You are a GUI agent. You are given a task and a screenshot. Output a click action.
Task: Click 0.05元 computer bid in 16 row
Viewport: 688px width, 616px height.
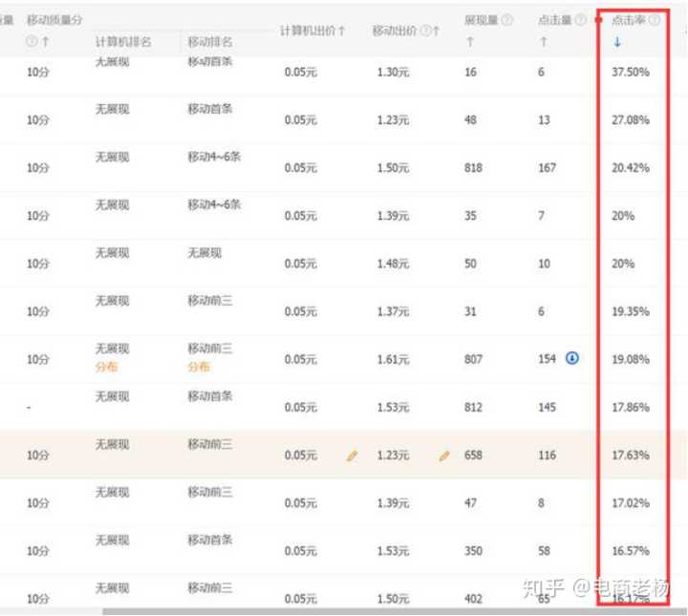(x=301, y=72)
